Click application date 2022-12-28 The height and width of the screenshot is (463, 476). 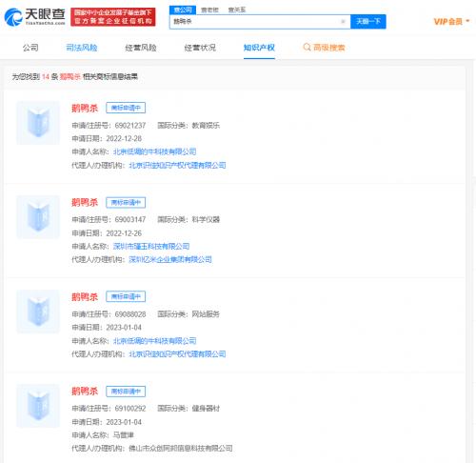tap(124, 139)
